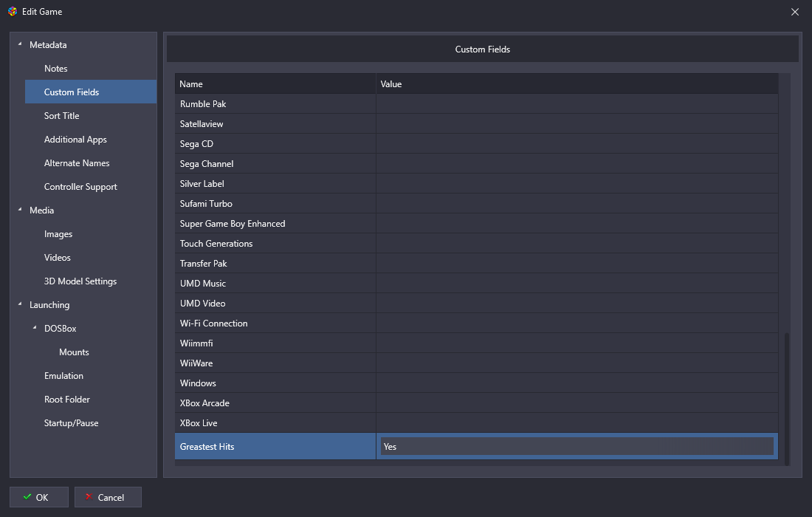Select the WiiWare row
Image resolution: width=812 pixels, height=517 pixels.
tap(476, 363)
